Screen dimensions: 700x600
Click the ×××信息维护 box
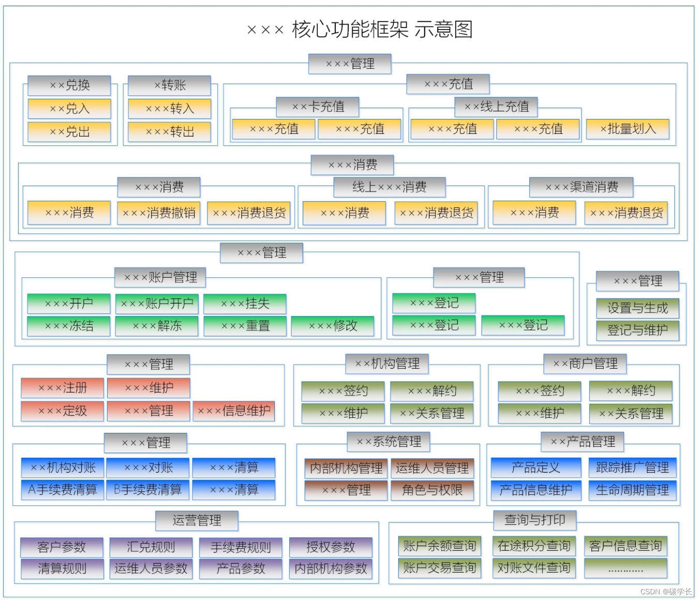click(234, 411)
